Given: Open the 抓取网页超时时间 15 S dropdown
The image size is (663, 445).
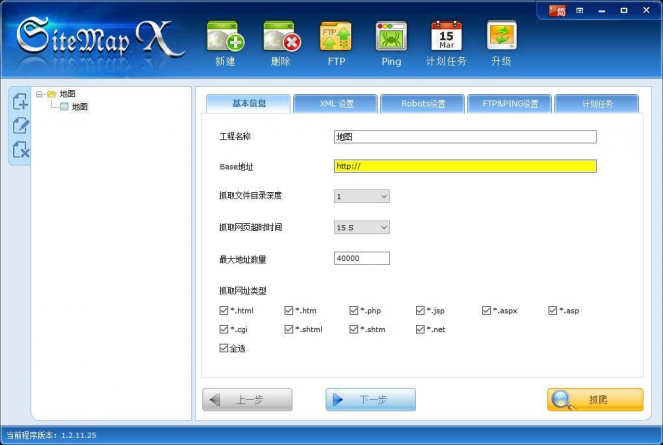Looking at the screenshot, I should (362, 228).
